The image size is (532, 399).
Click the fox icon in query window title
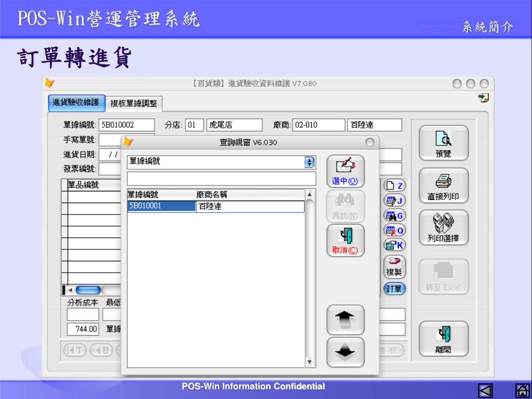click(128, 142)
